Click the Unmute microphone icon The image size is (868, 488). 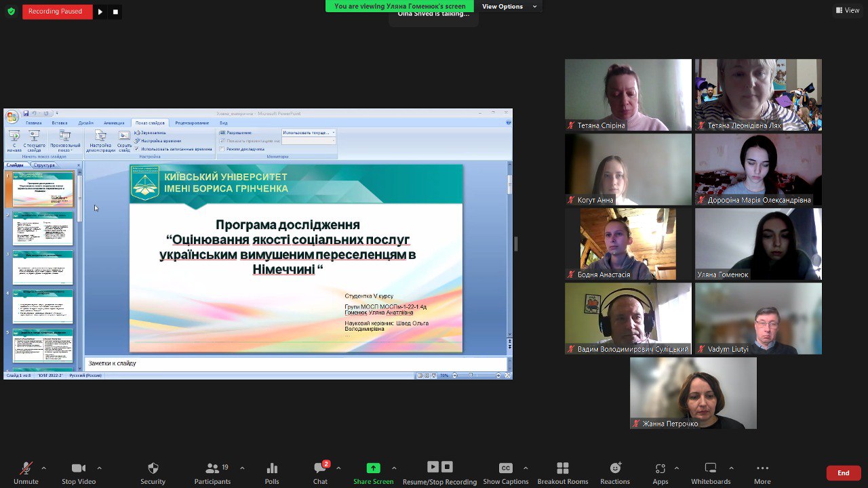(26, 468)
